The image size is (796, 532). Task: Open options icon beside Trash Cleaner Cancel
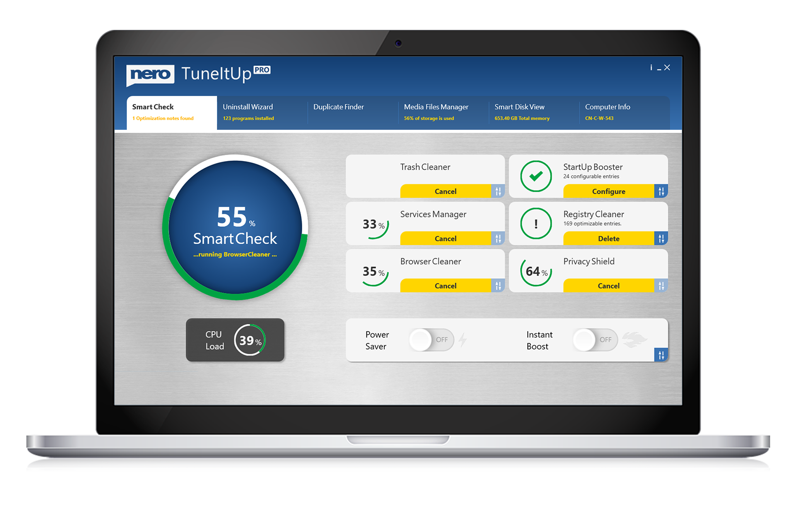(x=498, y=191)
